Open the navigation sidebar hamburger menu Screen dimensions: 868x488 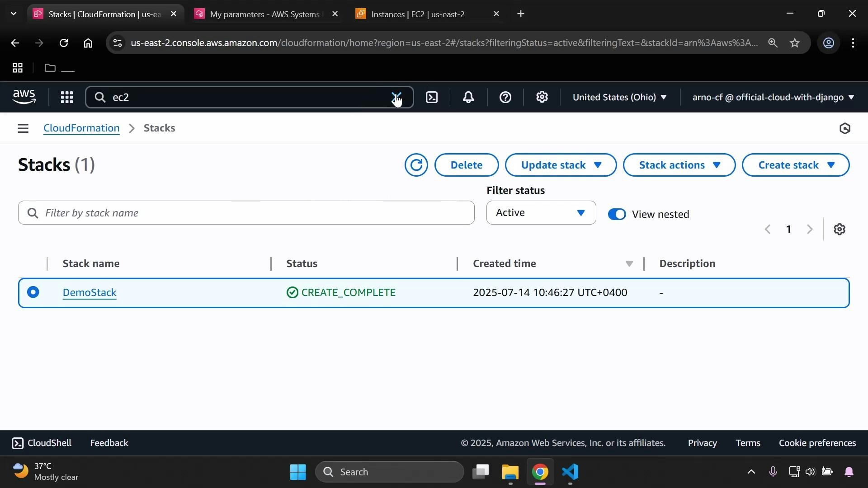point(23,128)
